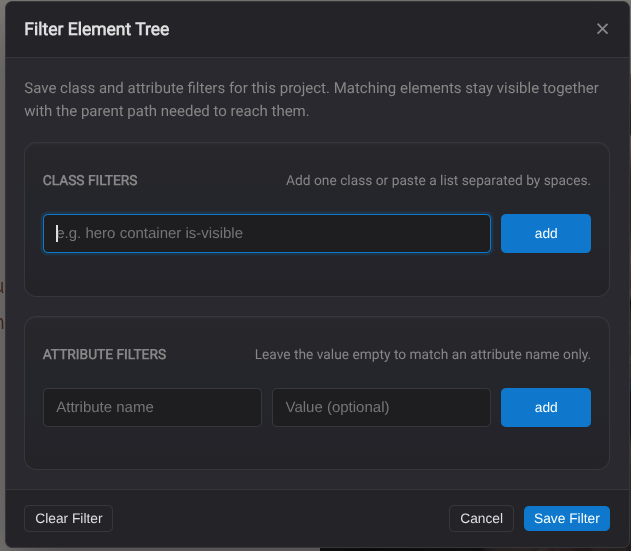Click the ATTRIBUTE FILTERS heading
This screenshot has width=631, height=551.
(104, 354)
